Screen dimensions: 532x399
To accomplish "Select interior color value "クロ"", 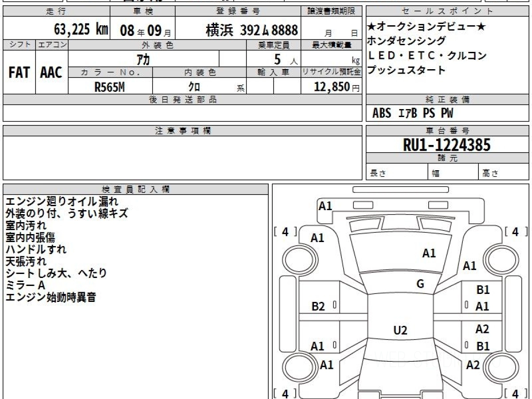I will (x=194, y=87).
